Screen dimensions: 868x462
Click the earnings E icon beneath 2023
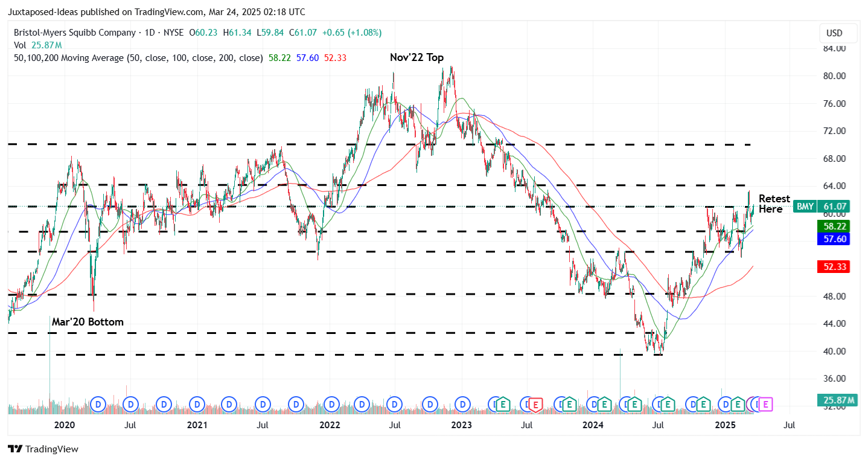click(x=502, y=405)
